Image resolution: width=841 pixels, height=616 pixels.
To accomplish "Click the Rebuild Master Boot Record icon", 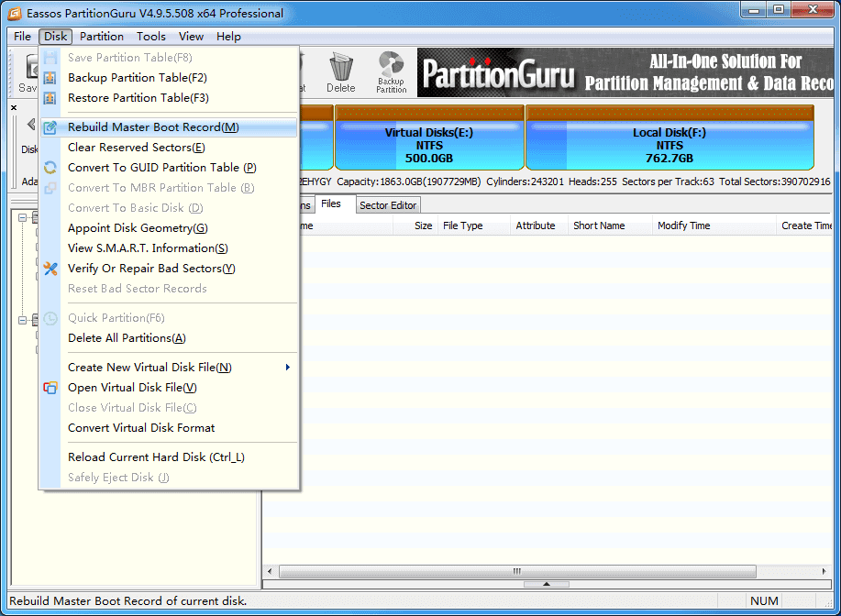I will pyautogui.click(x=50, y=127).
